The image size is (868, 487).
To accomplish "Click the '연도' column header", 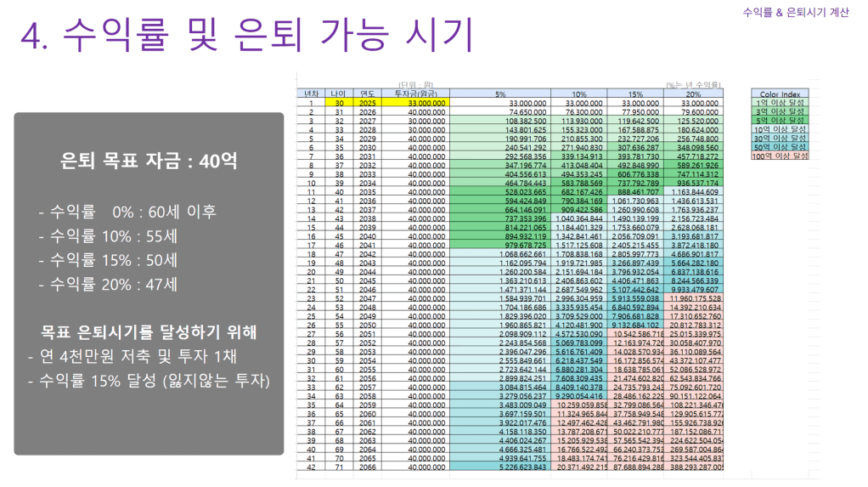I will coord(368,93).
